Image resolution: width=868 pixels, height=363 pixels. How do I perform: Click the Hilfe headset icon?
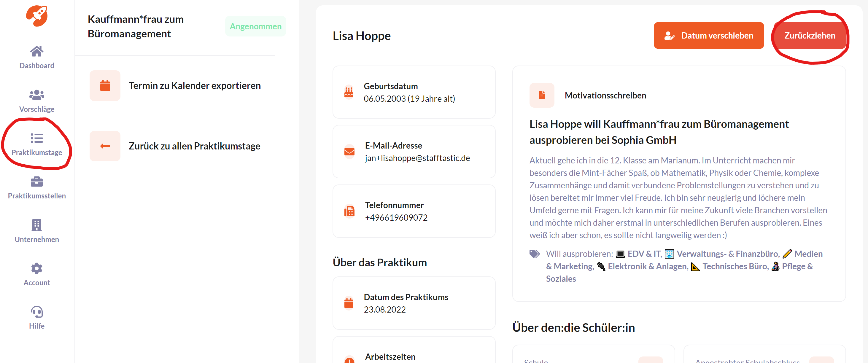coord(37,312)
